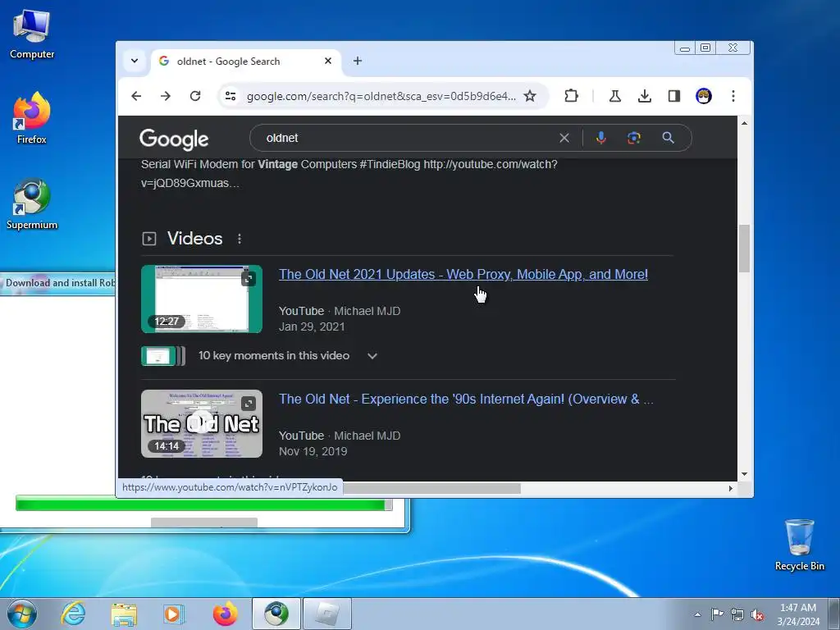Select the Supermium desktop shortcut
Image resolution: width=840 pixels, height=630 pixels.
(32, 204)
